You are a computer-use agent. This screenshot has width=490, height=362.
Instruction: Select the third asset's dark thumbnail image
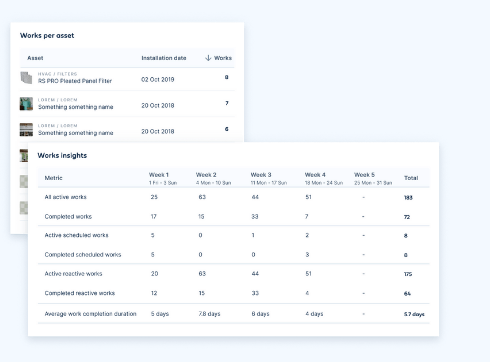(26, 130)
